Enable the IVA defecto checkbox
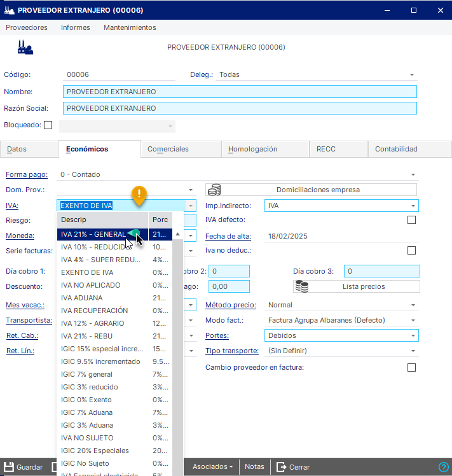 coord(411,220)
